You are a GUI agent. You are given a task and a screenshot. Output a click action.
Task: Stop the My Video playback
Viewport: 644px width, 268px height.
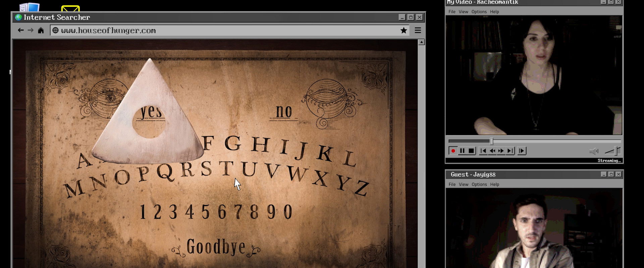pos(471,151)
